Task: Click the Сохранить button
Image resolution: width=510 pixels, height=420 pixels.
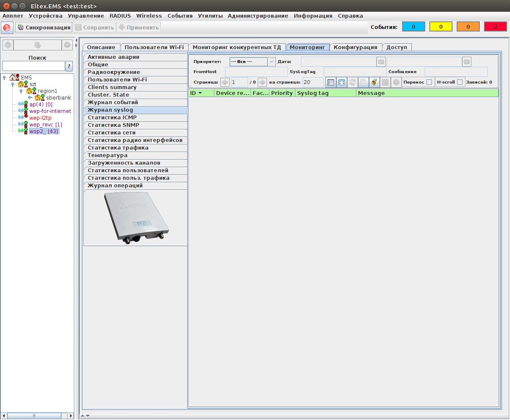Action: pos(94,28)
